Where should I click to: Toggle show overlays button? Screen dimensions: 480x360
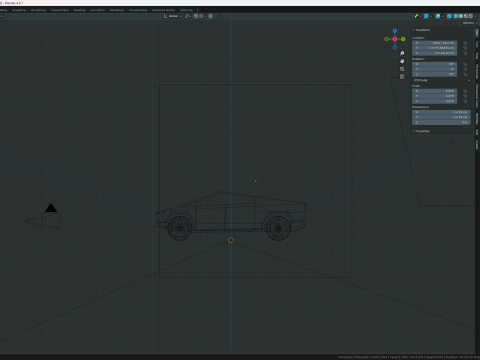pos(438,16)
